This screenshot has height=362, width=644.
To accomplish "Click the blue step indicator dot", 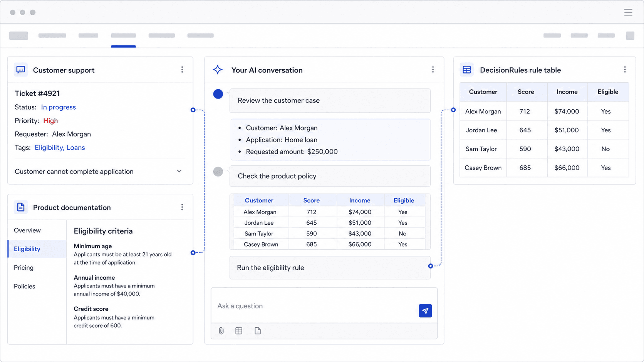I will click(x=218, y=94).
